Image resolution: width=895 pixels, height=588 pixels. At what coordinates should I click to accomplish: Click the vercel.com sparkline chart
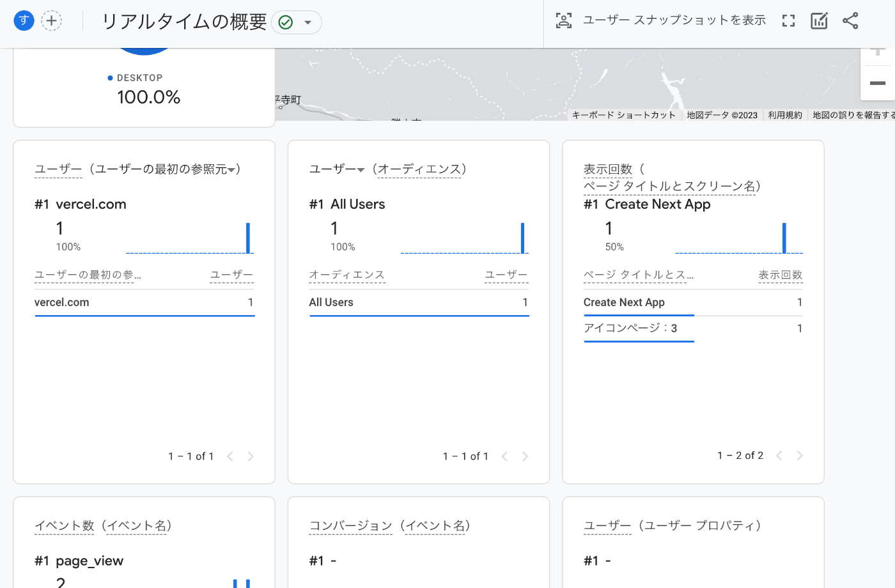[190, 238]
